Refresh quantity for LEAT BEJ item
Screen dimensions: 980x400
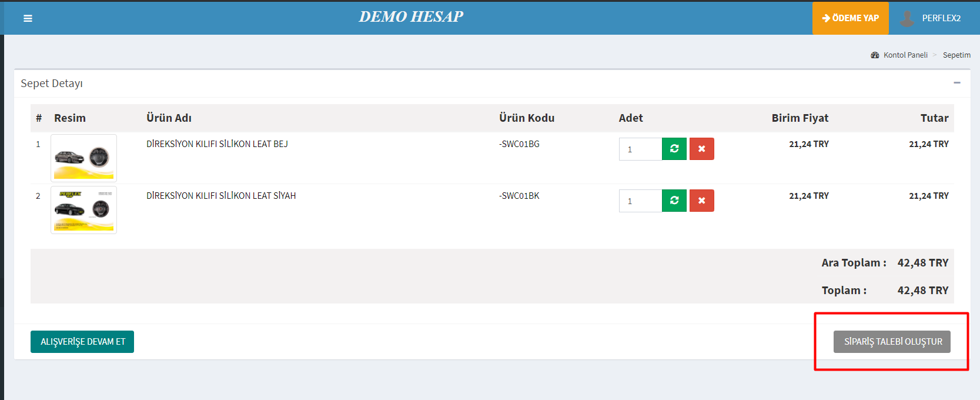pyautogui.click(x=674, y=149)
